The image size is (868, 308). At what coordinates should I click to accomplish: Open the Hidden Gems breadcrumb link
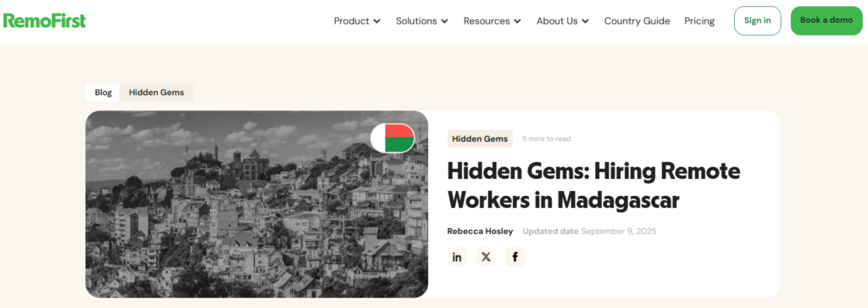[x=157, y=92]
